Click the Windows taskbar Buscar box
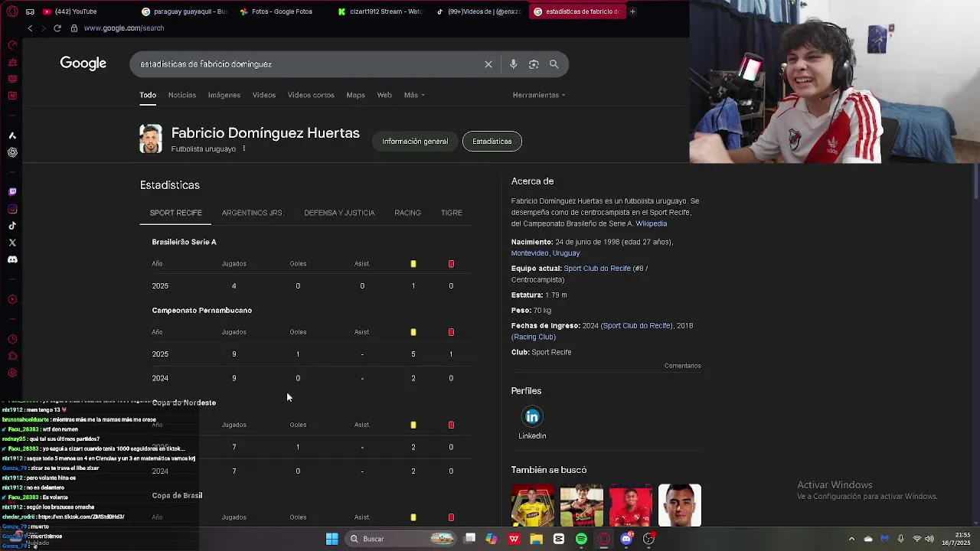Viewport: 980px width, 551px height. click(x=400, y=539)
